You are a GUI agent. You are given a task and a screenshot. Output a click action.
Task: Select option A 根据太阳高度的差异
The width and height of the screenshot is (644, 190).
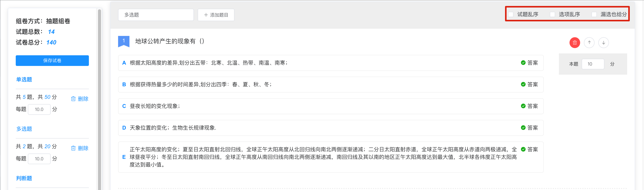(331, 63)
